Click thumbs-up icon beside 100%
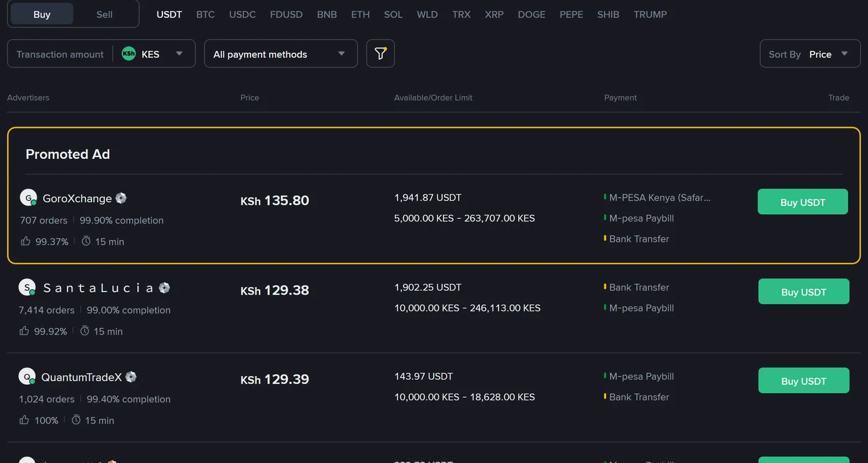 (x=24, y=420)
